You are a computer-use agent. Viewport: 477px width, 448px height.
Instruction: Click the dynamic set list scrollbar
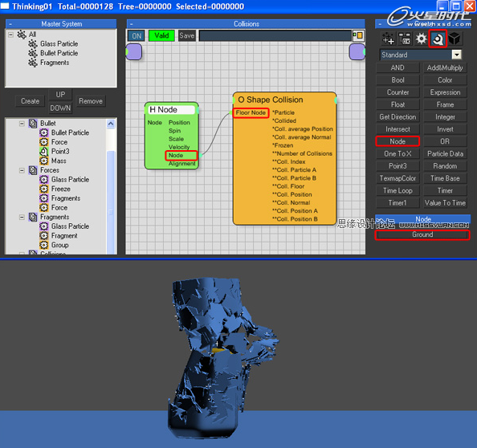[x=111, y=186]
